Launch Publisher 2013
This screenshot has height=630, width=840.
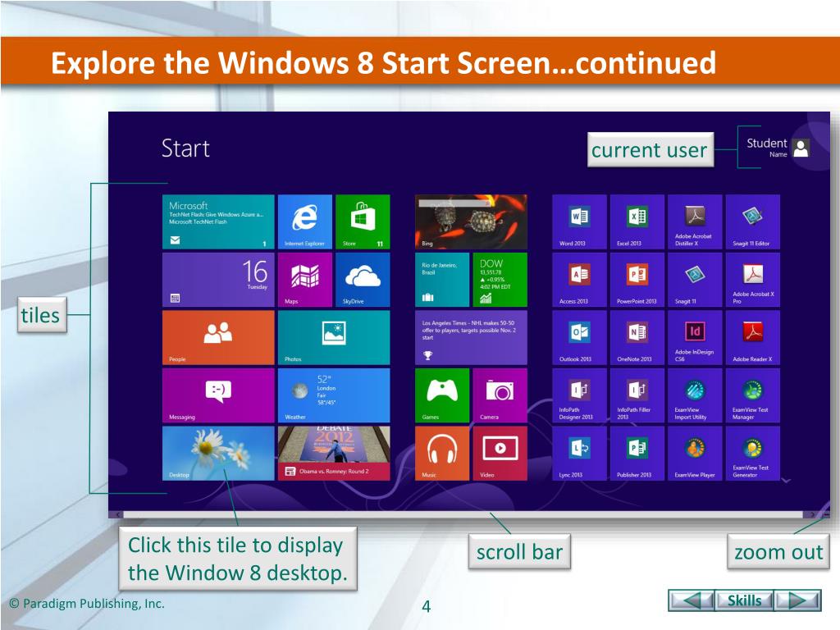[x=637, y=453]
